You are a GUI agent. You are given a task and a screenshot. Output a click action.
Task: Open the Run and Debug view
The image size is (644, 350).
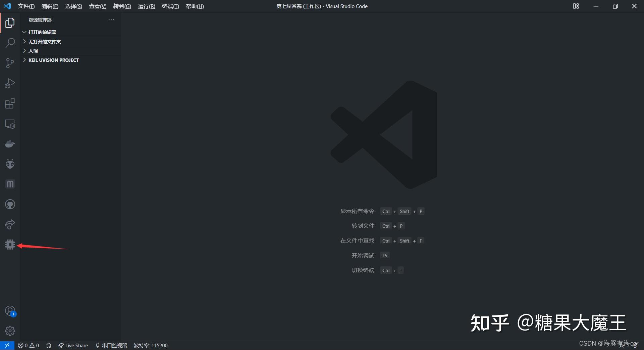tap(10, 83)
